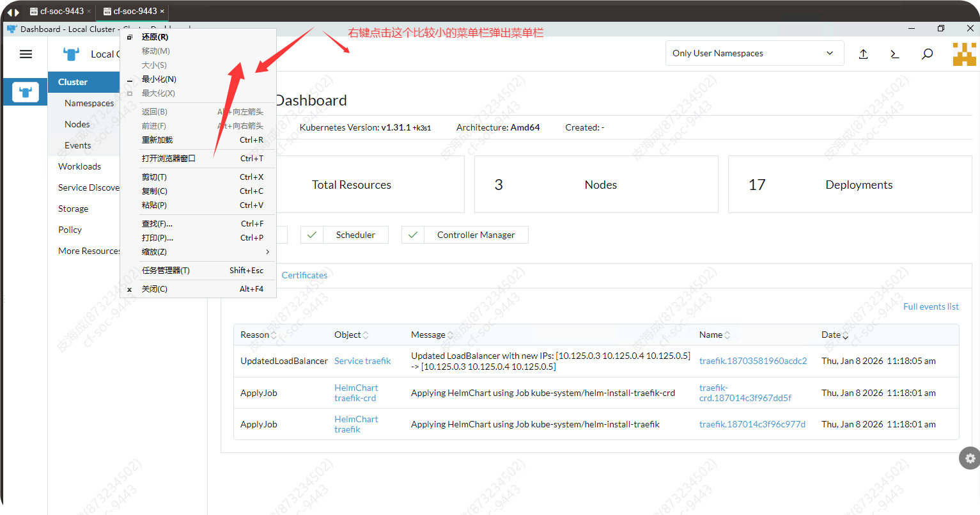Screen dimensions: 980x515
Task: Sort events by Object column
Action: [351, 335]
